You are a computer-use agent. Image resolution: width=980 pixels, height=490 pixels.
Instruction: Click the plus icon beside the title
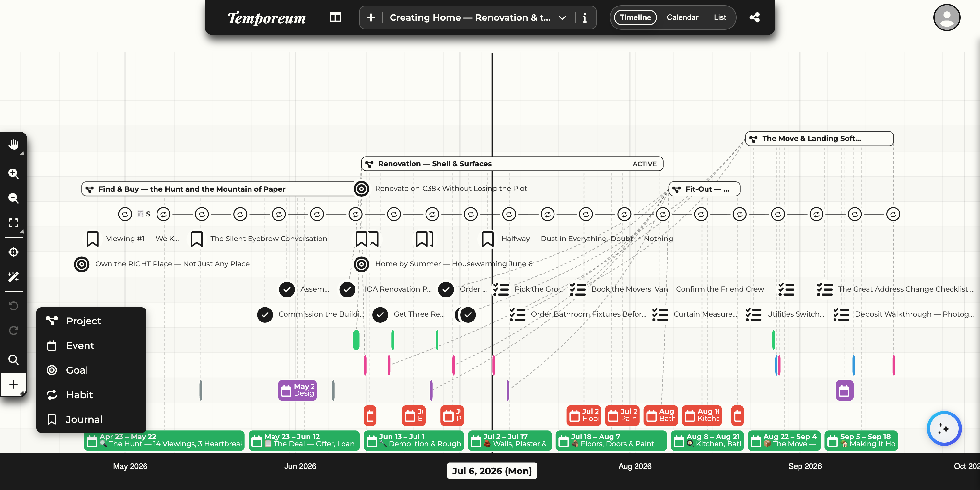(x=371, y=17)
